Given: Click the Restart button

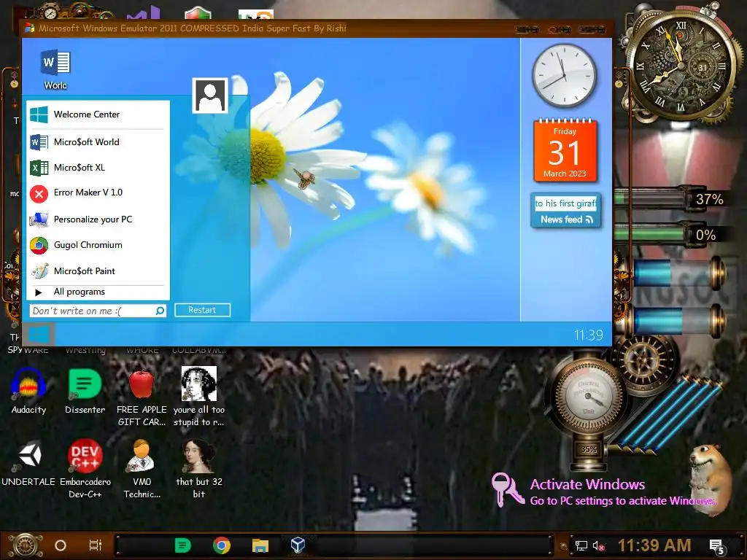Looking at the screenshot, I should pos(202,310).
